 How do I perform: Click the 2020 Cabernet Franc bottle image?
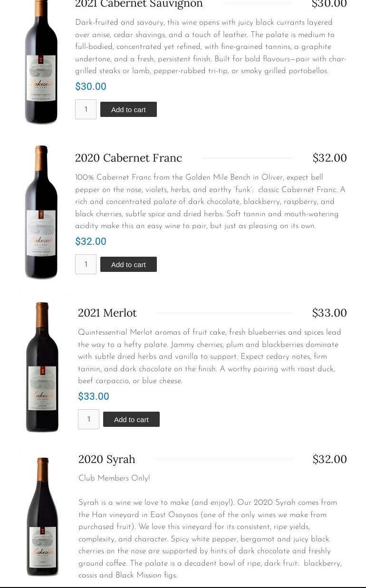41,212
